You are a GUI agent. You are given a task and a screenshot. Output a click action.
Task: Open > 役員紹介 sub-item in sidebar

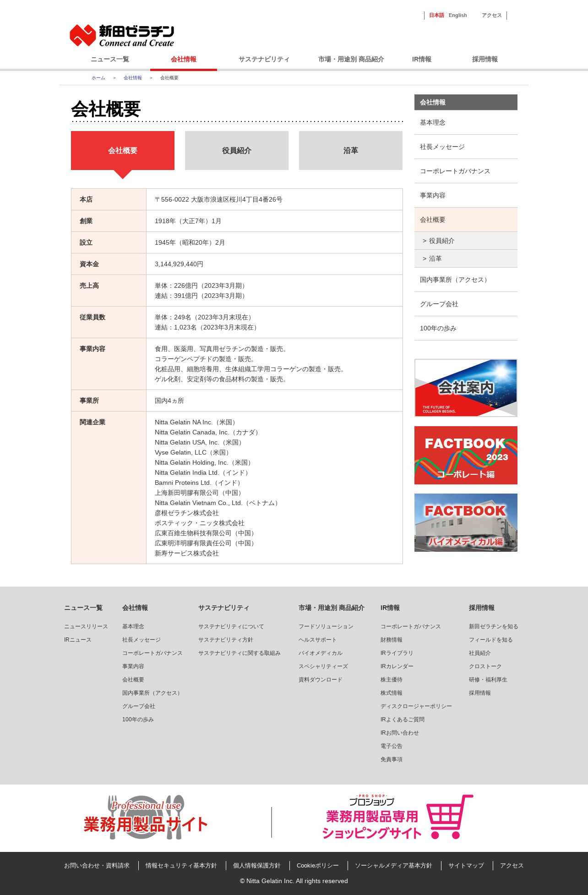pyautogui.click(x=466, y=241)
